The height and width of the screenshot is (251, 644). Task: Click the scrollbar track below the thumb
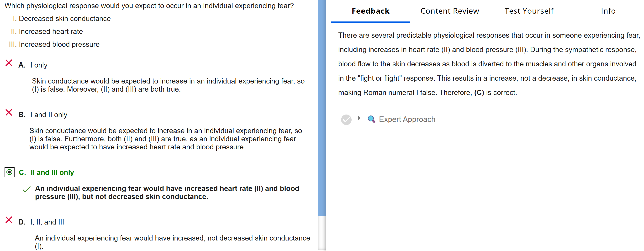pos(322,234)
